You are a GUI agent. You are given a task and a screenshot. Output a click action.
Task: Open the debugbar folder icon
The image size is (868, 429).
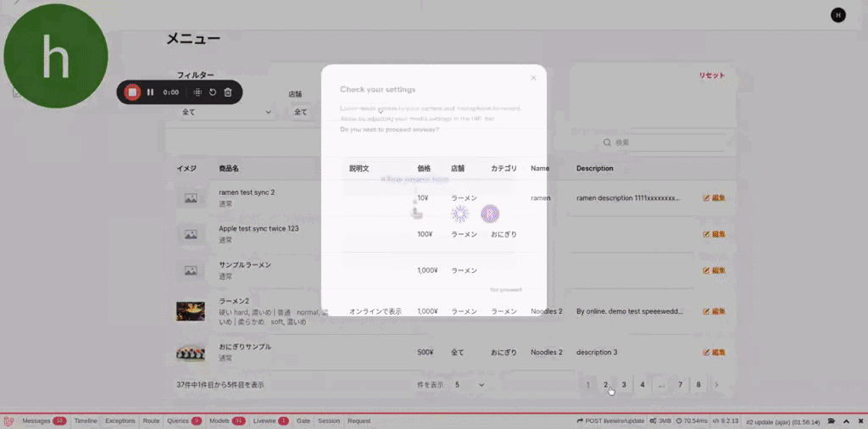(832, 421)
